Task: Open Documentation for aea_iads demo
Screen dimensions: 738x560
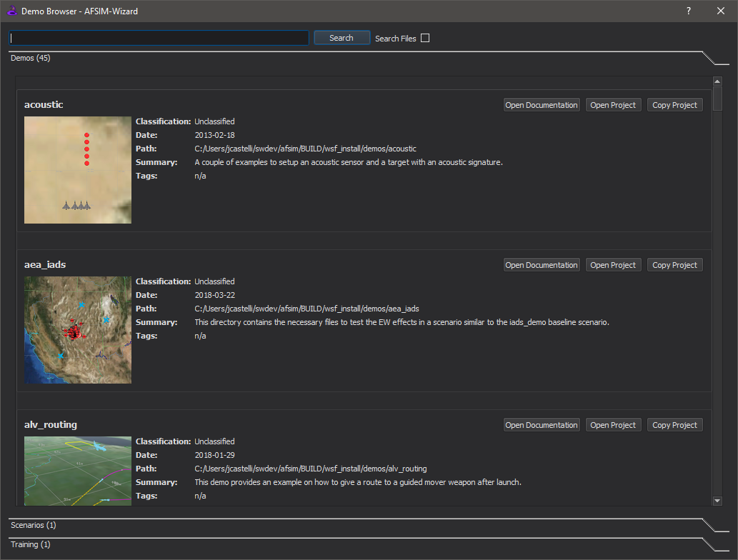Action: coord(542,265)
